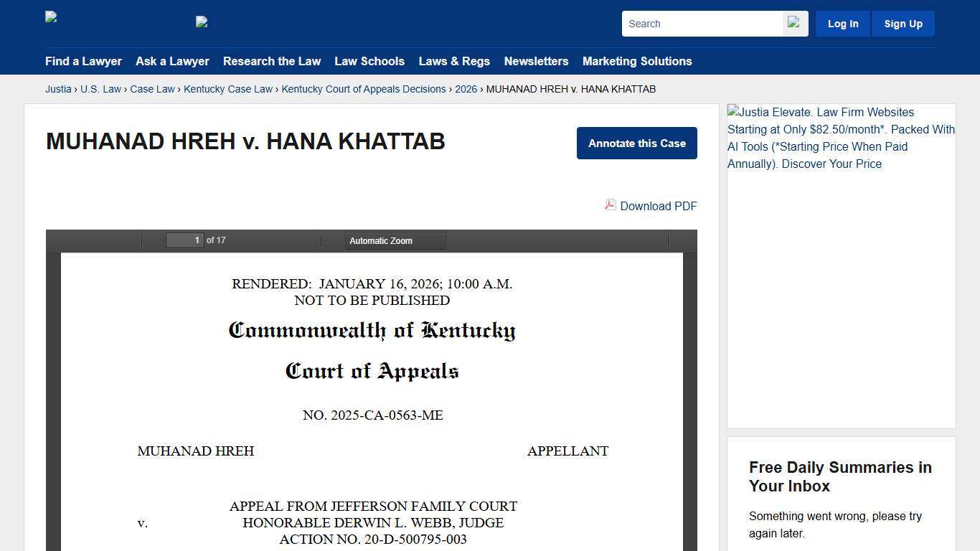
Task: Open the Find a Lawyer section
Action: click(83, 62)
